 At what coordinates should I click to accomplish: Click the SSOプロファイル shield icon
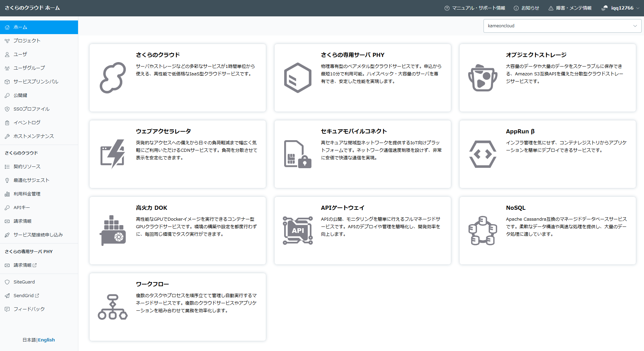pos(7,109)
